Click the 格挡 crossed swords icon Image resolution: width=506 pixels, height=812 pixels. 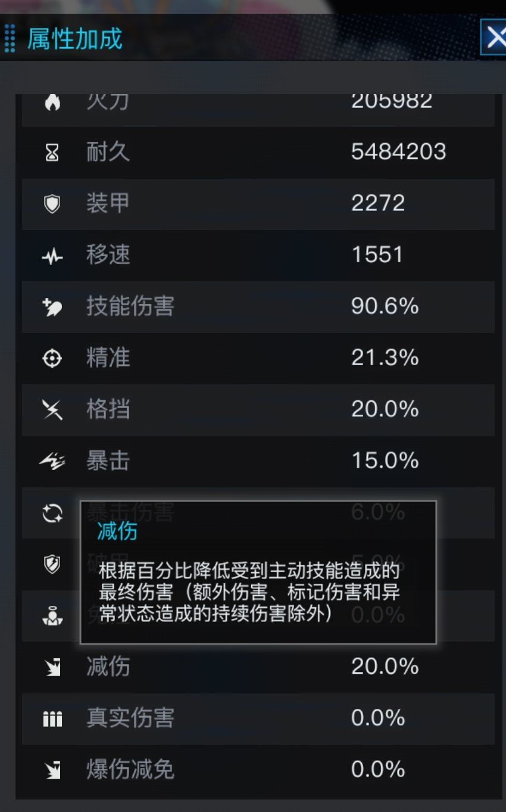(x=52, y=410)
